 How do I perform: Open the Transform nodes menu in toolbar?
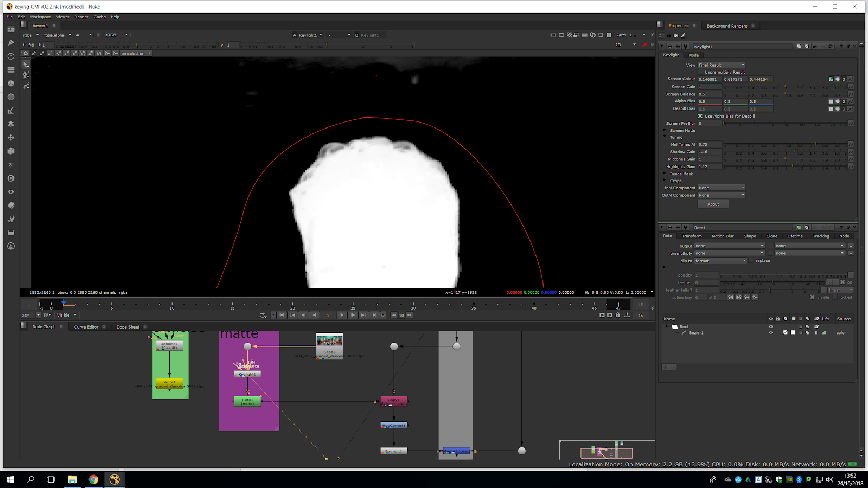[x=10, y=138]
